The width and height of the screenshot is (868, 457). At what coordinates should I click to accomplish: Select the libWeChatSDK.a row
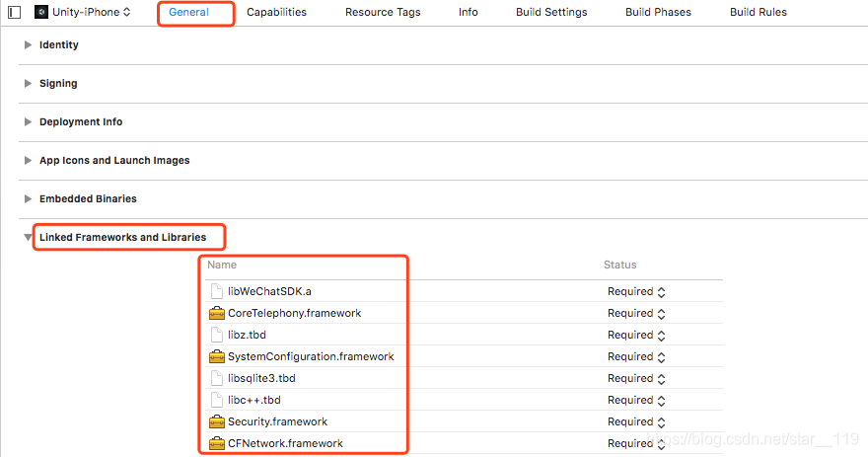tap(464, 291)
